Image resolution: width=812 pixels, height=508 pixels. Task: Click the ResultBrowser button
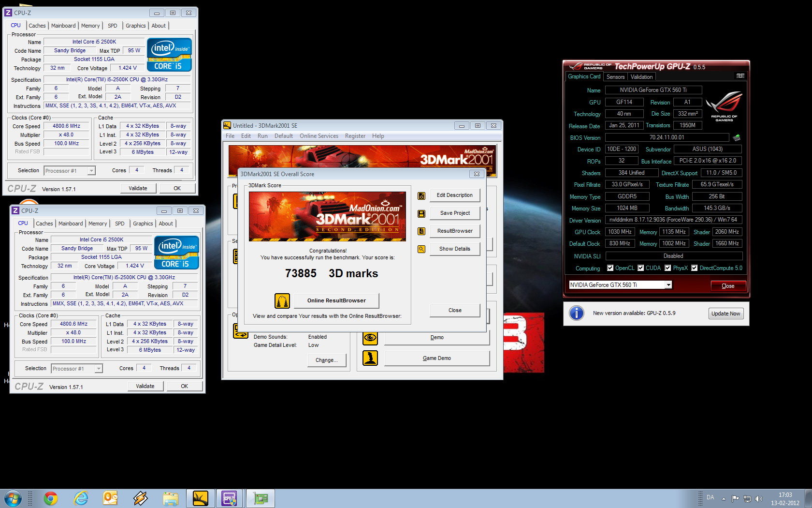455,231
